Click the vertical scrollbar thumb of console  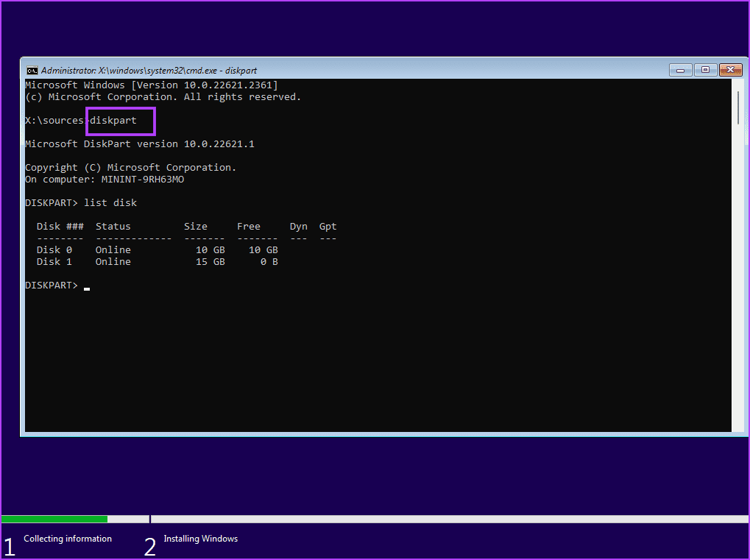pyautogui.click(x=738, y=108)
